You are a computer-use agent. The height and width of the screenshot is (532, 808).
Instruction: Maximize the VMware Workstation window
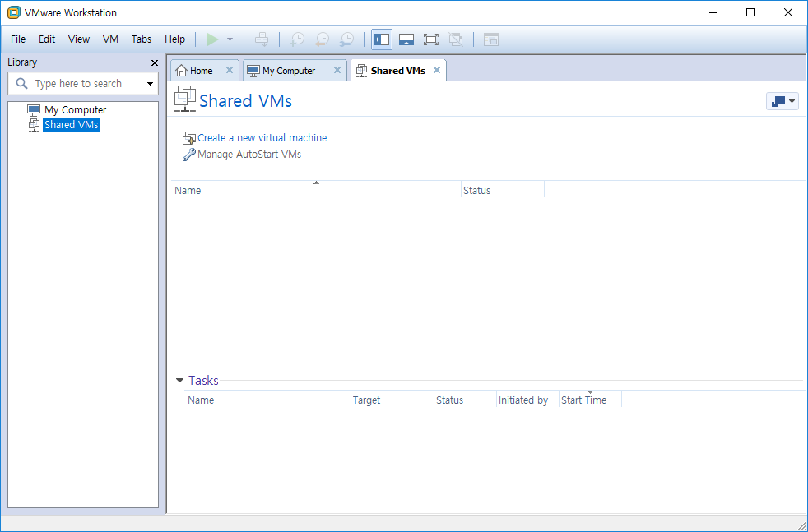[x=750, y=13]
